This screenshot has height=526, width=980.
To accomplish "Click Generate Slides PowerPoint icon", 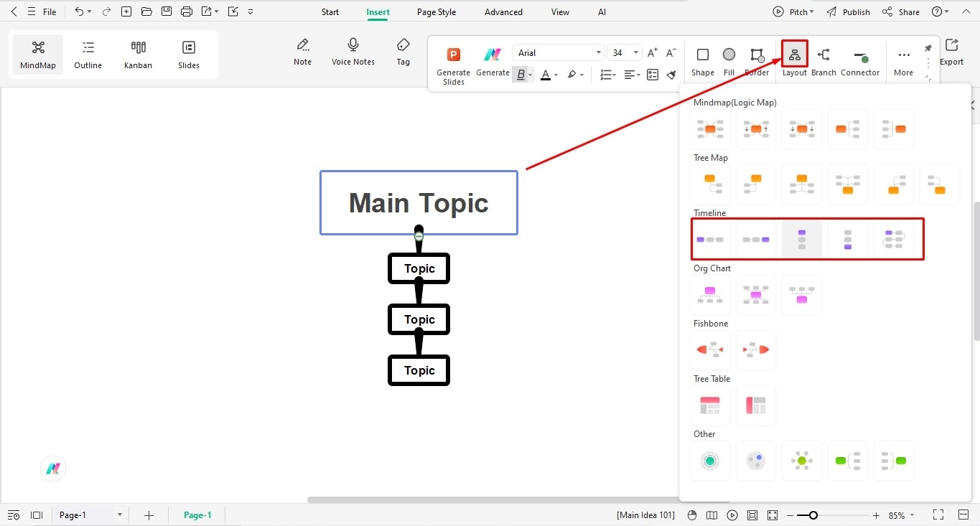I will 453,55.
